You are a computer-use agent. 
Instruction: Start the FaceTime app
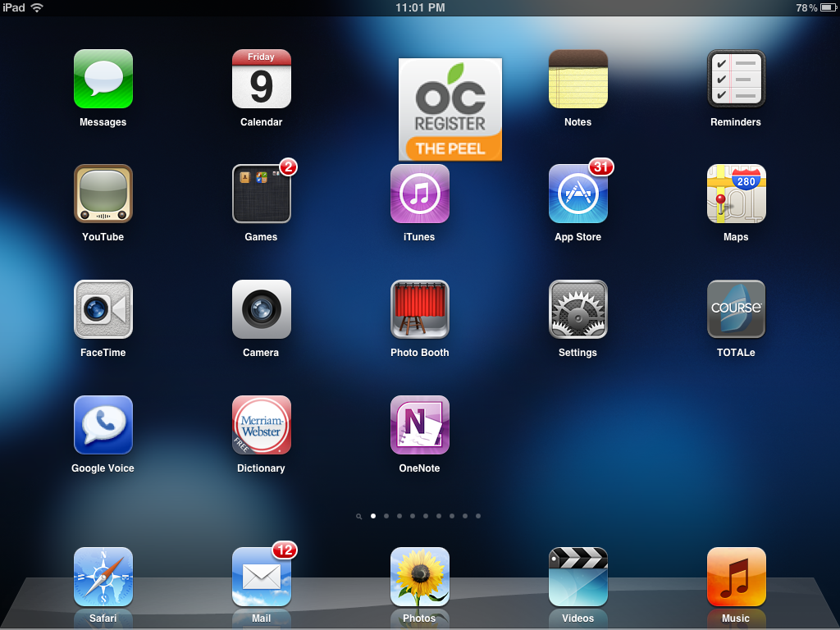click(103, 309)
